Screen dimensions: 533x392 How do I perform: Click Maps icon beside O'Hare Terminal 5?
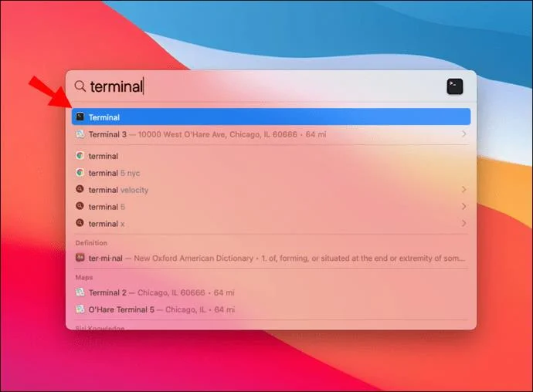point(80,309)
